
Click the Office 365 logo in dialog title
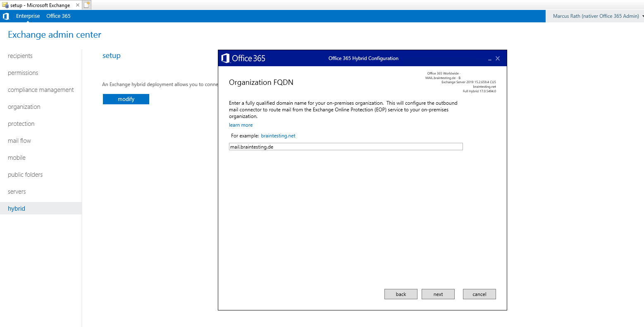243,58
